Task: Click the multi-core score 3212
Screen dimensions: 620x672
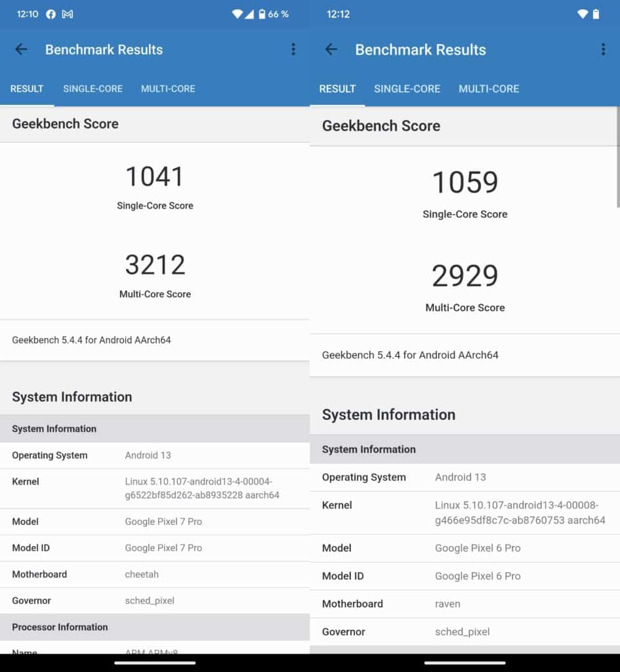Action: (x=155, y=264)
